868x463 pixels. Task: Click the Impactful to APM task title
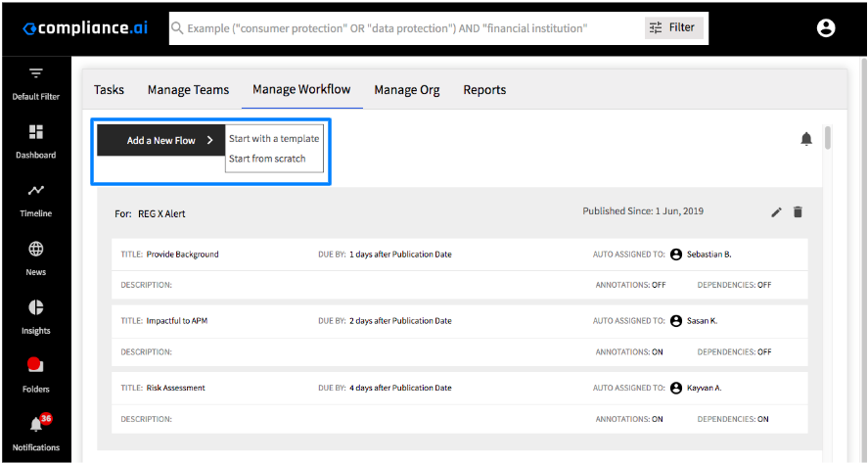click(177, 321)
